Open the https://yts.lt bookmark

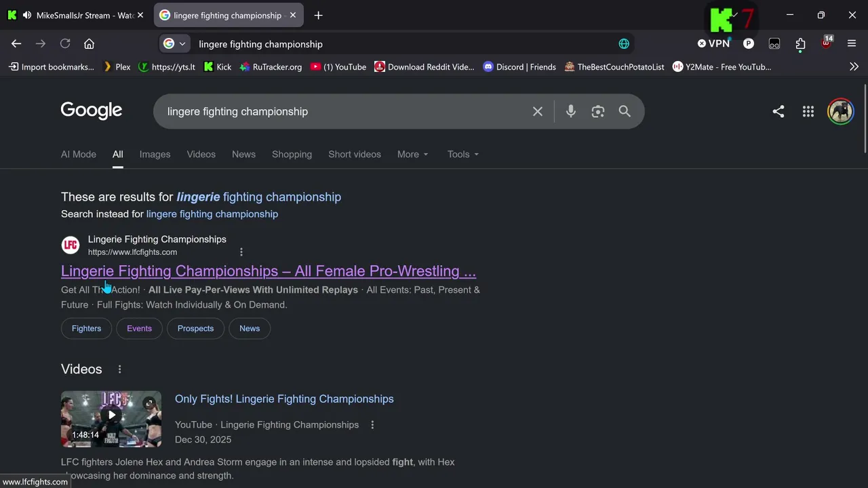pos(167,66)
